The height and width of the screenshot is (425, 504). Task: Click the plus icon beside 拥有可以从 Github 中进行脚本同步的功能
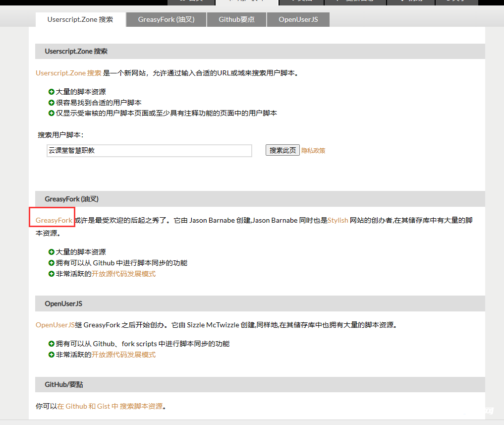(51, 263)
